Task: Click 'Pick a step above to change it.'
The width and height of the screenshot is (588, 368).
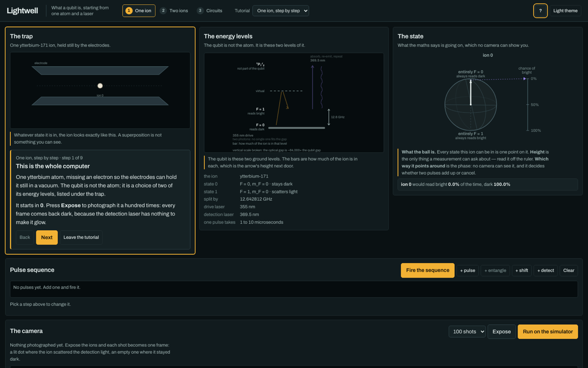Action: tap(41, 304)
